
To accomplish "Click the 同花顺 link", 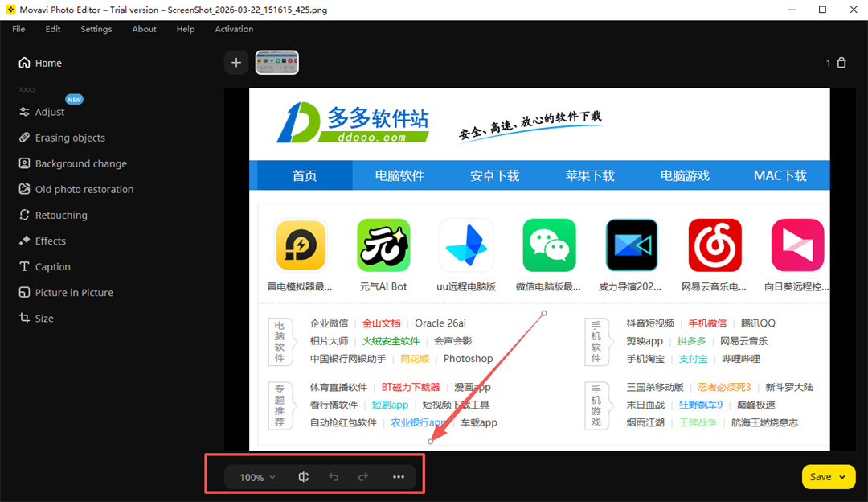I will click(x=415, y=359).
